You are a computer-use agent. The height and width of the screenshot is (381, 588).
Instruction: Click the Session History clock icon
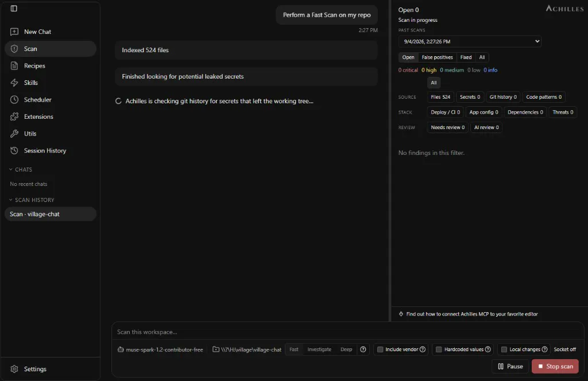click(x=14, y=150)
